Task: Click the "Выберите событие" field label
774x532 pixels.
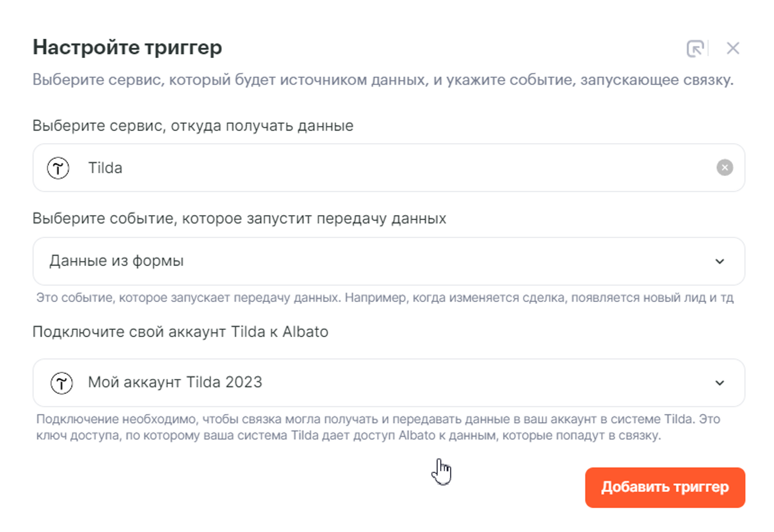Action: point(239,219)
